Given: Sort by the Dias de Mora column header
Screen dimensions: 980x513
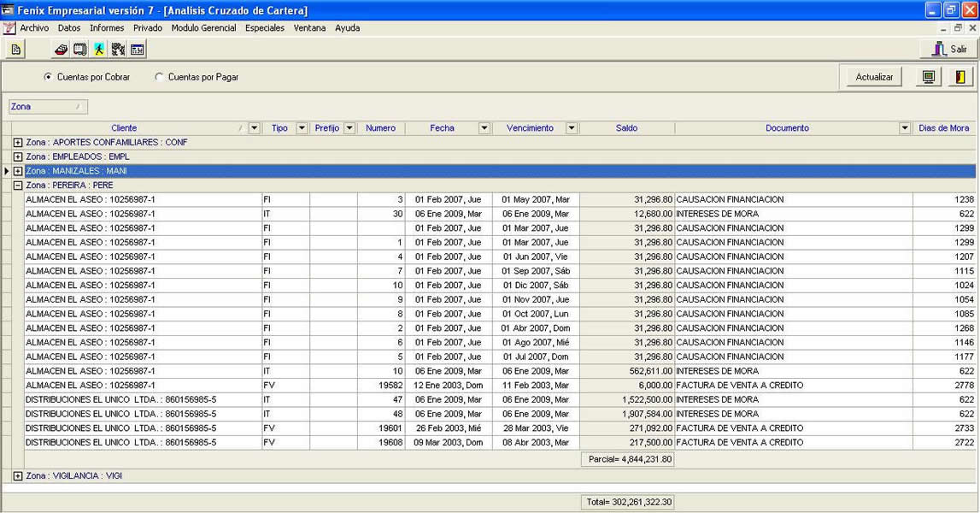Looking at the screenshot, I should (944, 128).
